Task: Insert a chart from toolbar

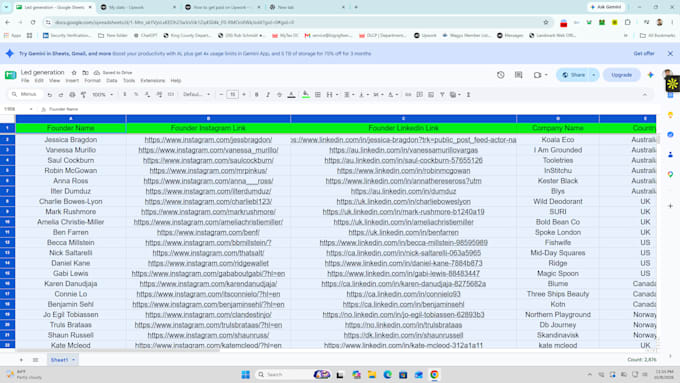Action: (x=431, y=95)
